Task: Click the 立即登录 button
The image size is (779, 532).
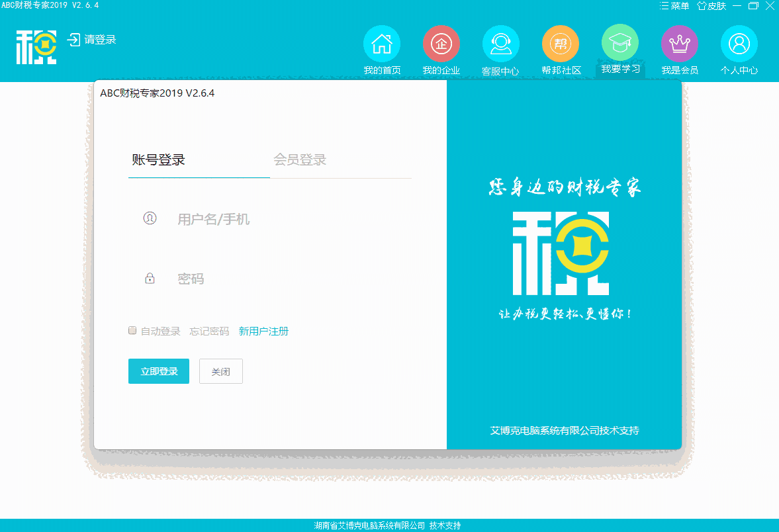Action: [x=158, y=371]
